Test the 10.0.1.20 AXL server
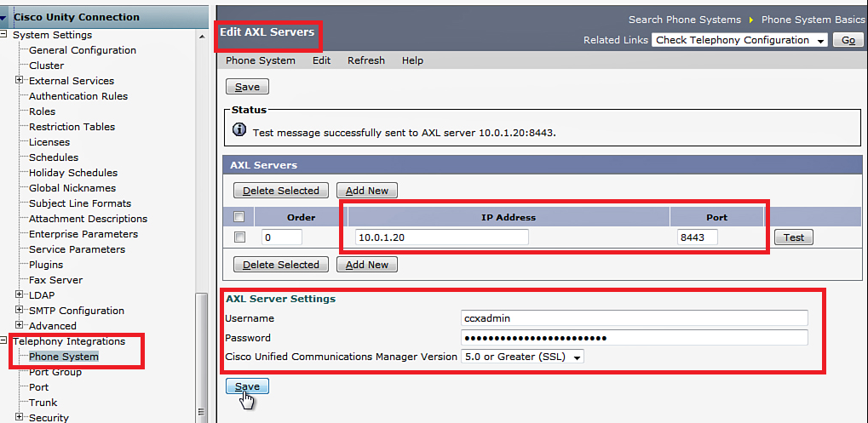Viewport: 868px width, 423px height. tap(793, 237)
